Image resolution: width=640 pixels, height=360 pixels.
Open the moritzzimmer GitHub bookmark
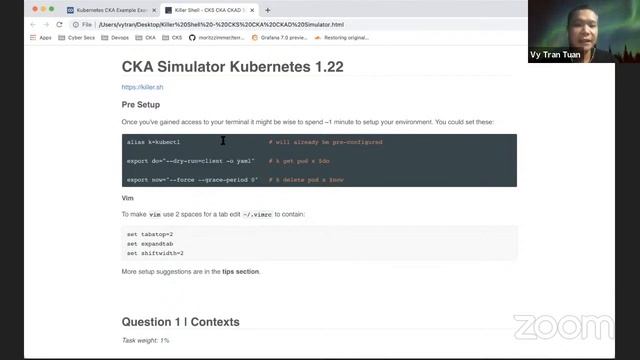tap(216, 38)
